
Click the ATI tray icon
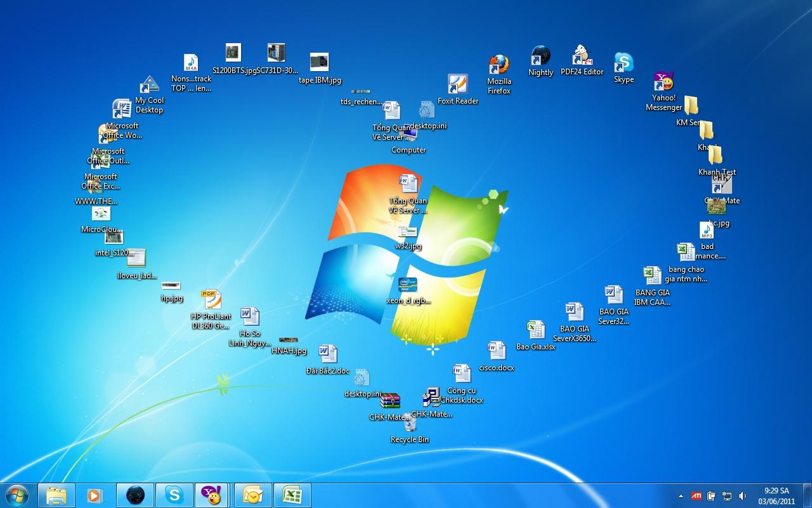[x=696, y=496]
